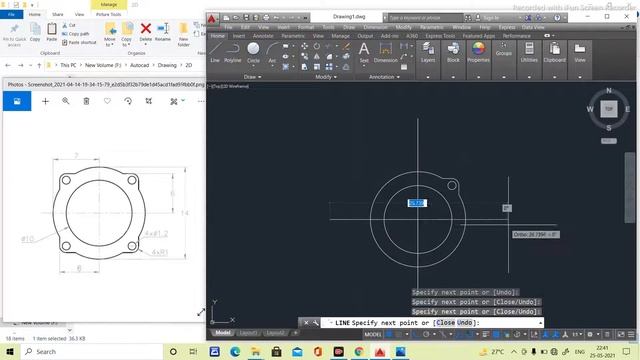Open the Model layout tab
The image size is (640, 360).
[x=222, y=333]
